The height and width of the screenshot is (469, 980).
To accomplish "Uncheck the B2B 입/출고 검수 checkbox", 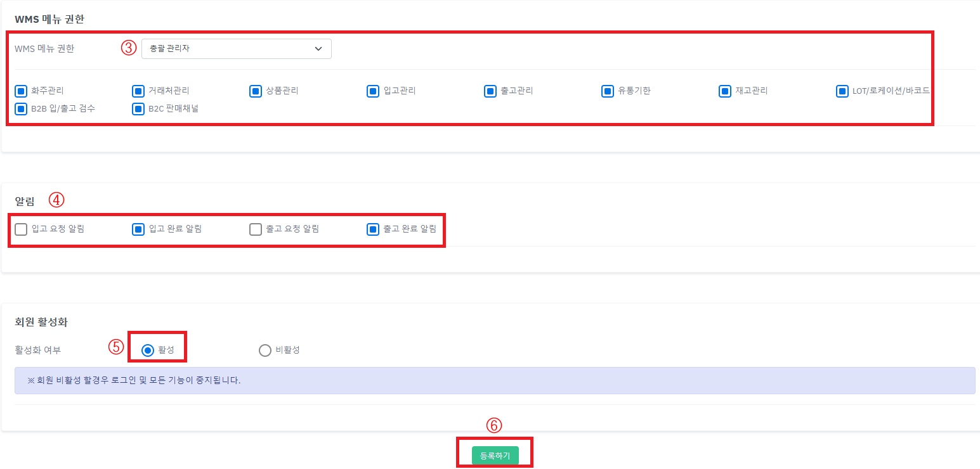I will 21,109.
